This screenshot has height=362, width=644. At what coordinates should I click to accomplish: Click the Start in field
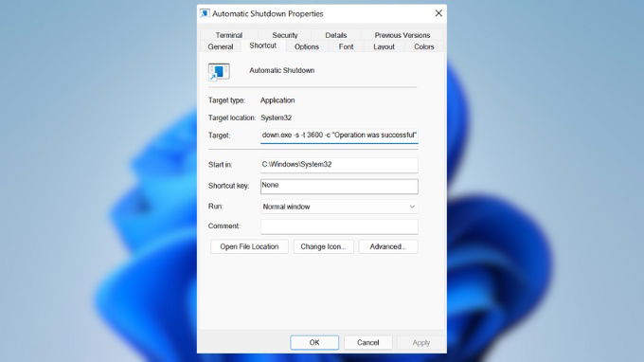click(339, 165)
